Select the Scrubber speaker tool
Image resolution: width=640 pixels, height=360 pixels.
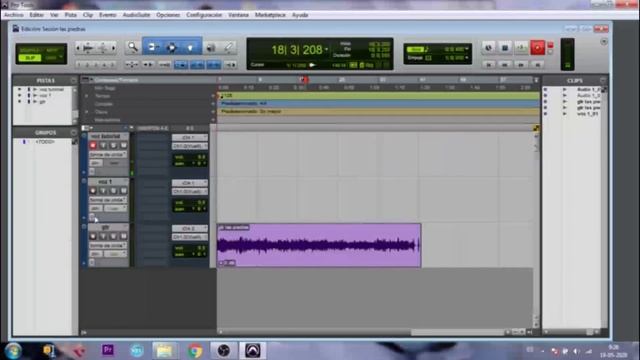(x=211, y=48)
